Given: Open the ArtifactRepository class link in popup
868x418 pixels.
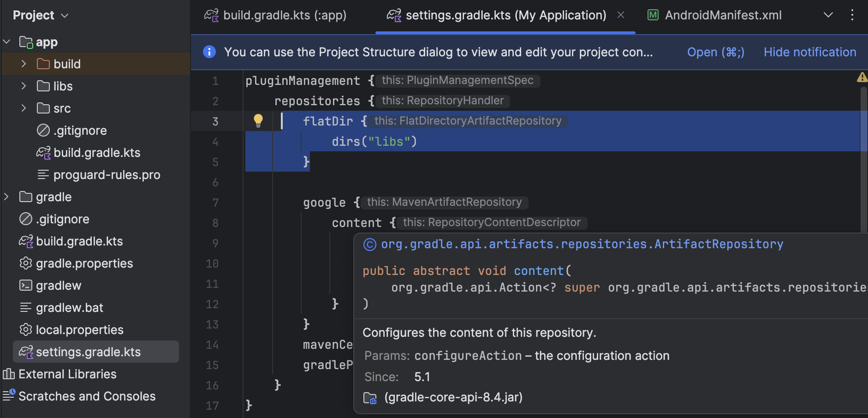Looking at the screenshot, I should click(x=582, y=244).
